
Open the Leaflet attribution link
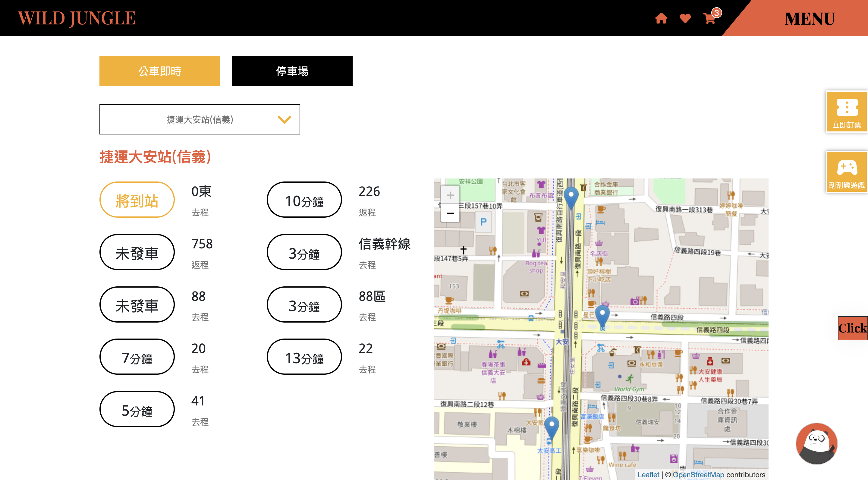tap(648, 475)
